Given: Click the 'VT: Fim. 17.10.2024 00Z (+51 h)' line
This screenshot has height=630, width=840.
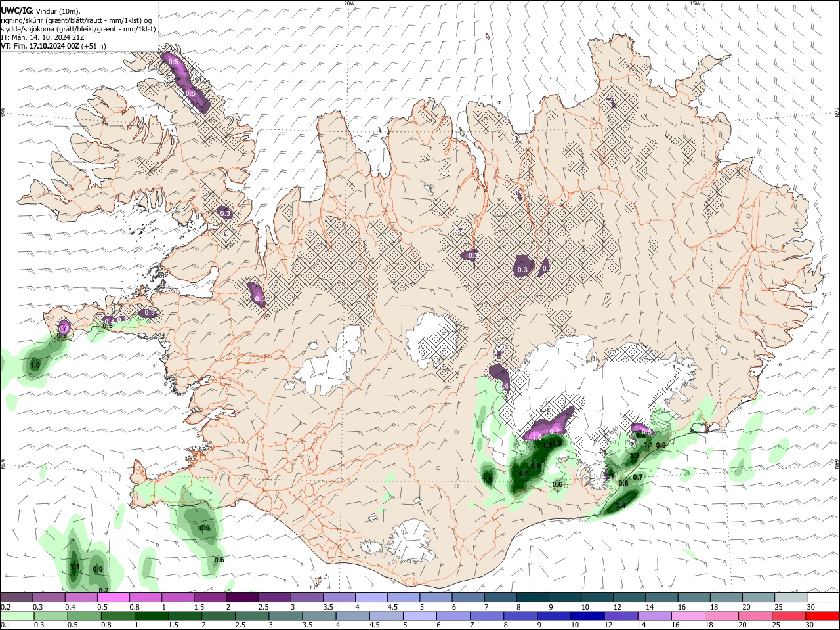Looking at the screenshot, I should [53, 46].
